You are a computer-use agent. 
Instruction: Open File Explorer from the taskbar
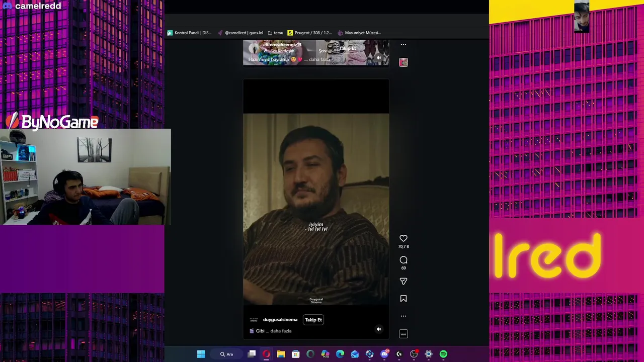coord(281,354)
